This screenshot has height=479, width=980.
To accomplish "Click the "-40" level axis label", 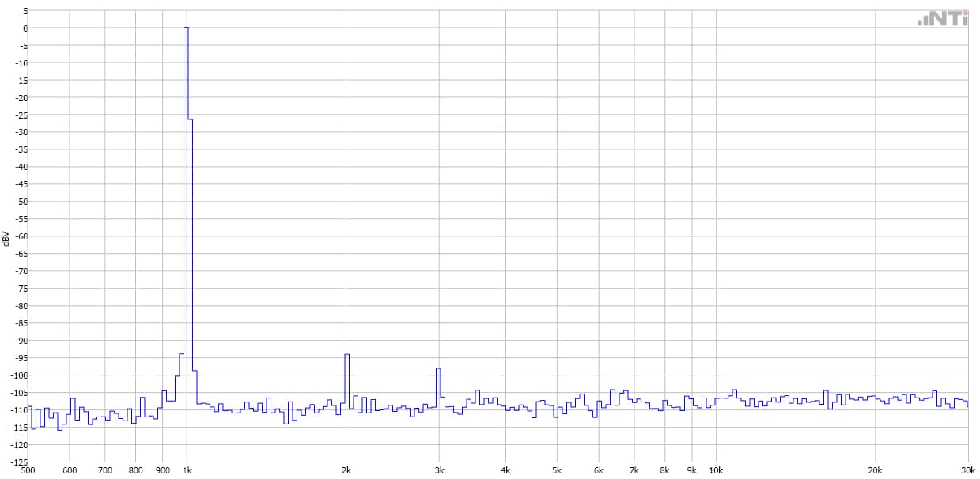I will pos(21,168).
